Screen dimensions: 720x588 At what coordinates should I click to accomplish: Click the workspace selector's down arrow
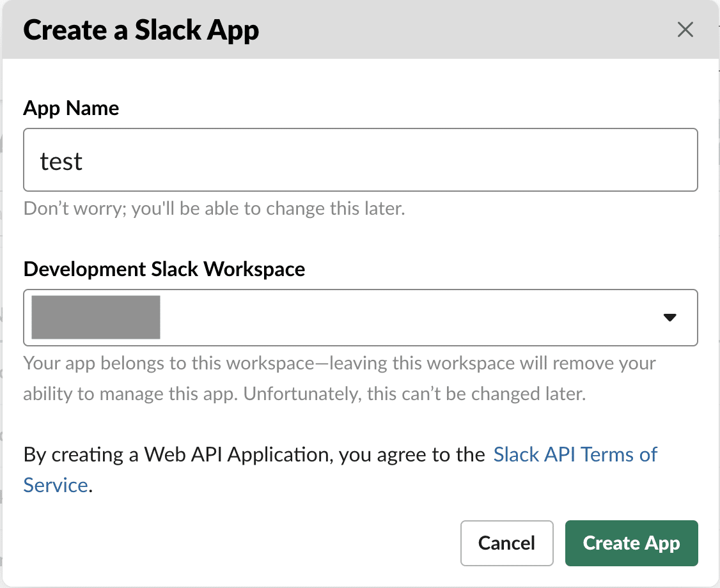pyautogui.click(x=669, y=318)
